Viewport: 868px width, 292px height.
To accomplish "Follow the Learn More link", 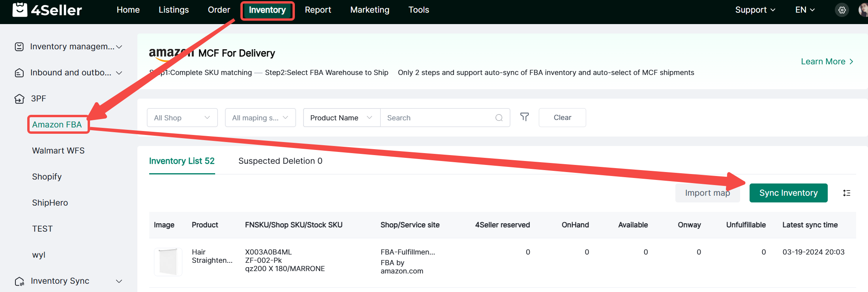I will coord(827,62).
